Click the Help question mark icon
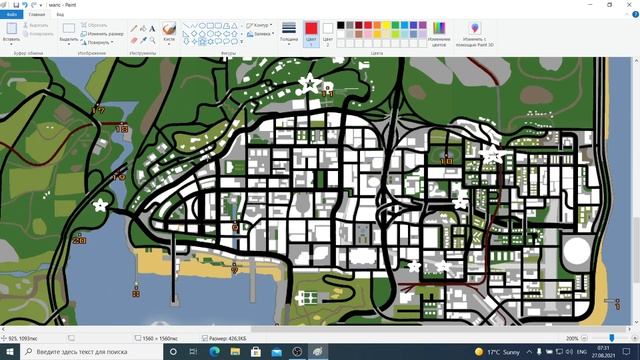Screen dimensions: 640x360 click(x=635, y=14)
